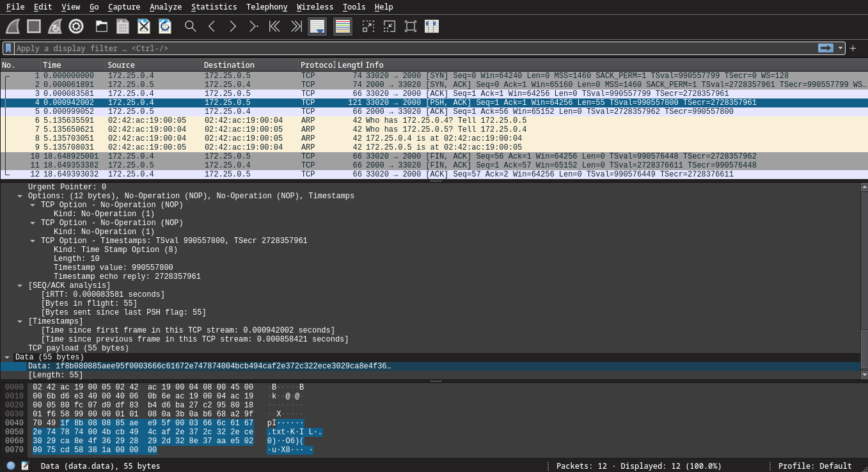The width and height of the screenshot is (868, 472).
Task: Collapse TCP Option - Timestamps node
Action: point(33,241)
